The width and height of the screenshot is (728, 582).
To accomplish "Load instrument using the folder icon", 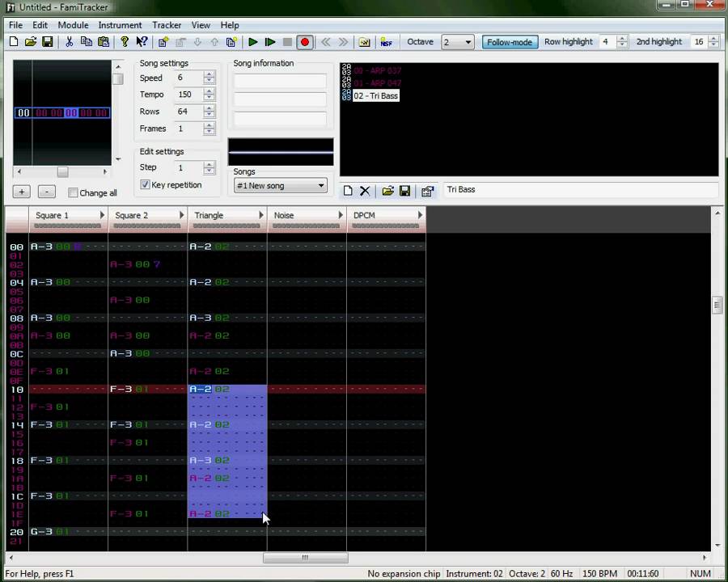I will tap(387, 191).
